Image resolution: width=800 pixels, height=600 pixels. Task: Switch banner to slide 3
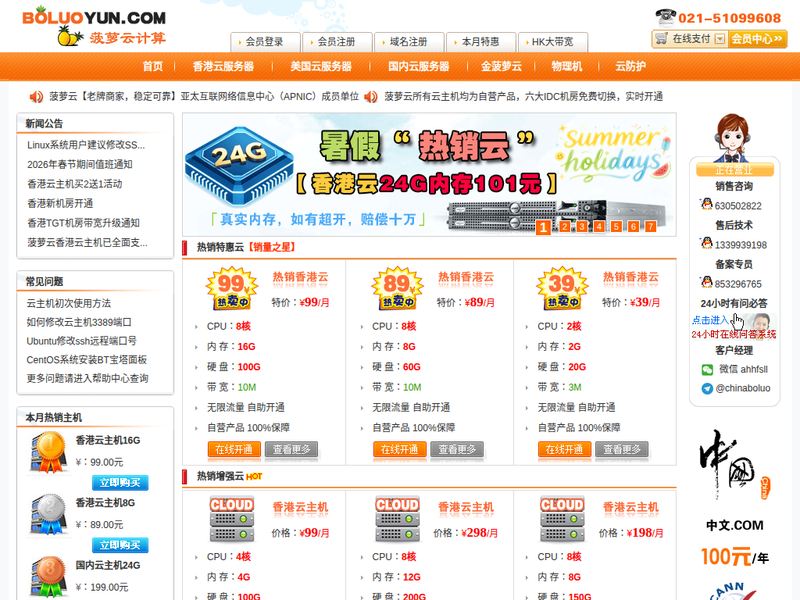582,227
